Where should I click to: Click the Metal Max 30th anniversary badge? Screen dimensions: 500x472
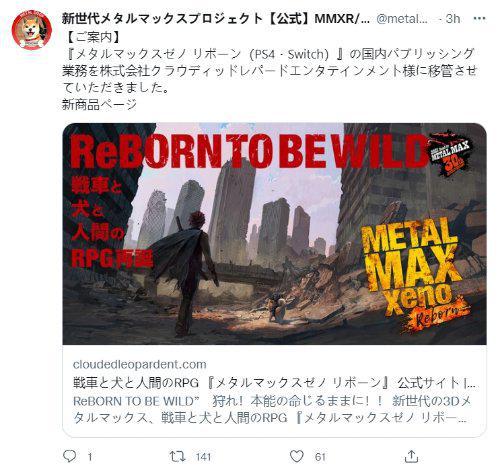click(x=451, y=153)
